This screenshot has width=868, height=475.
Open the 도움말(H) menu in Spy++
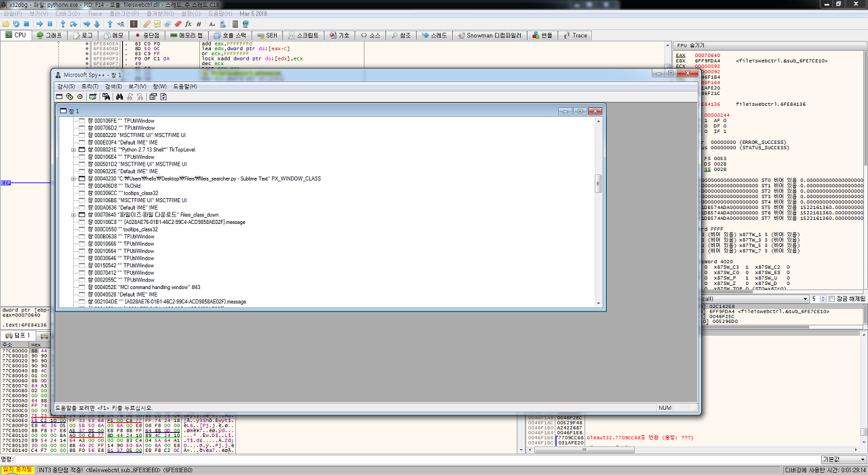[x=185, y=86]
